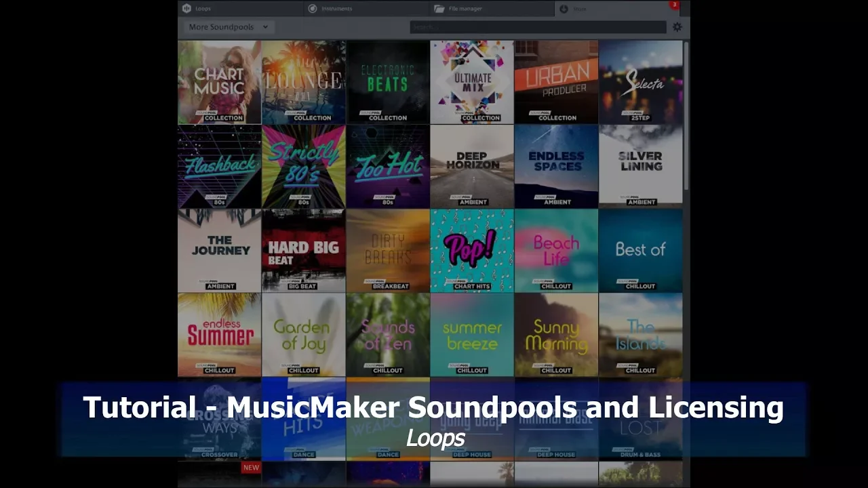Open the Flashback 80s soundpool
The width and height of the screenshot is (868, 488).
coord(220,166)
